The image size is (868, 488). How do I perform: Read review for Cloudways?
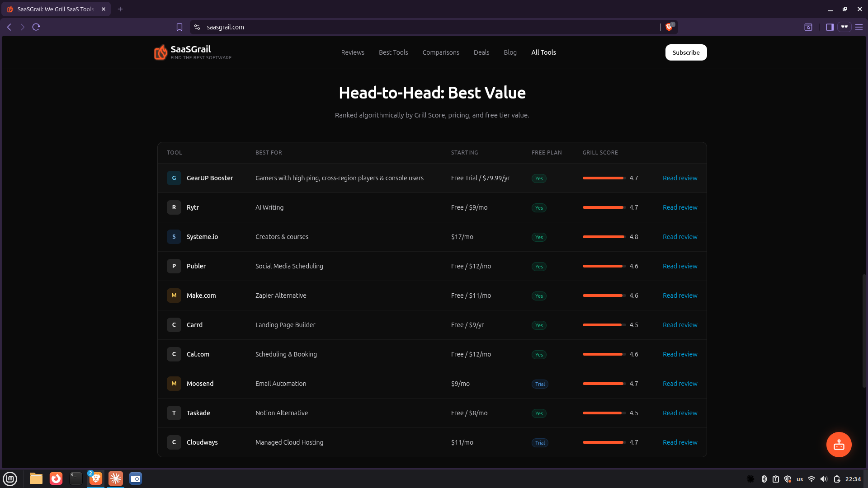[x=680, y=442]
